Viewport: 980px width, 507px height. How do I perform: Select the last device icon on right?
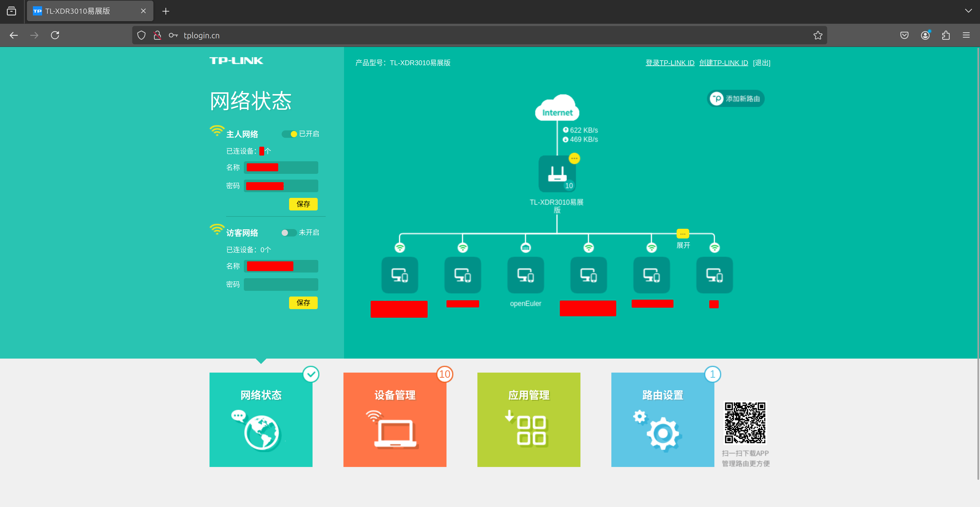(714, 275)
